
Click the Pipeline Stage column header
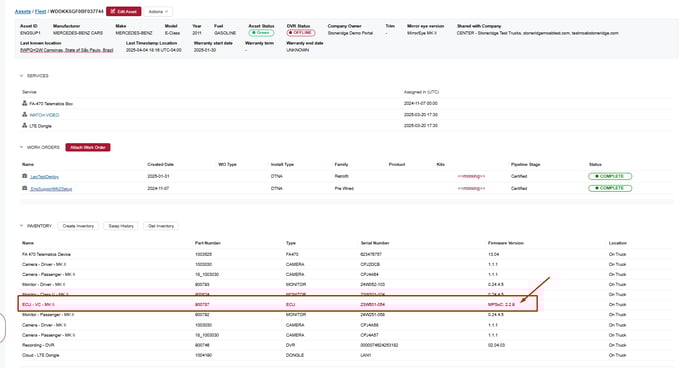click(x=525, y=164)
